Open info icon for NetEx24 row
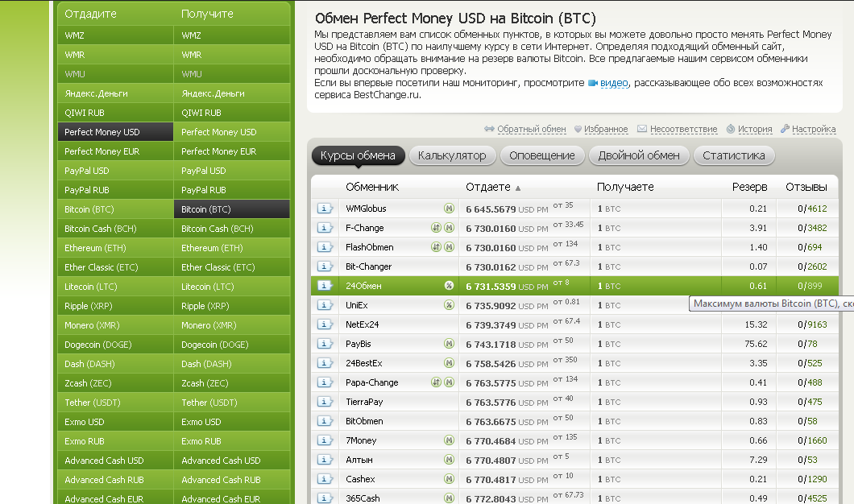 [x=325, y=324]
